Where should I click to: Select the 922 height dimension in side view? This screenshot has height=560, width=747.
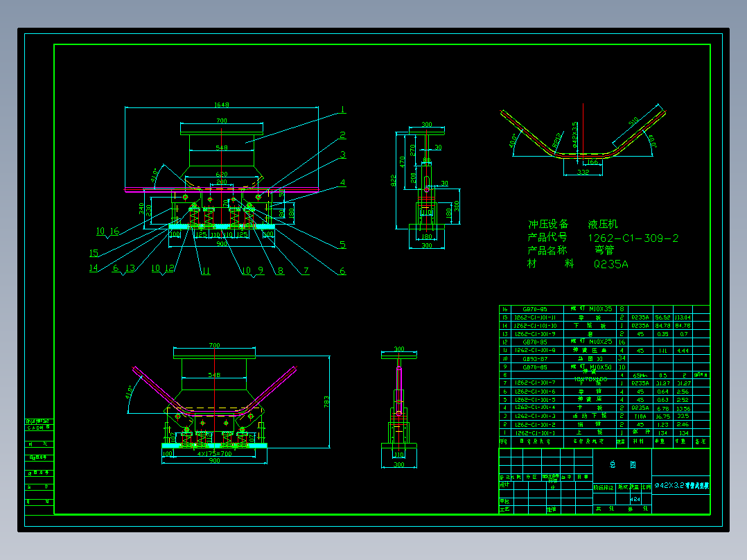coord(394,180)
